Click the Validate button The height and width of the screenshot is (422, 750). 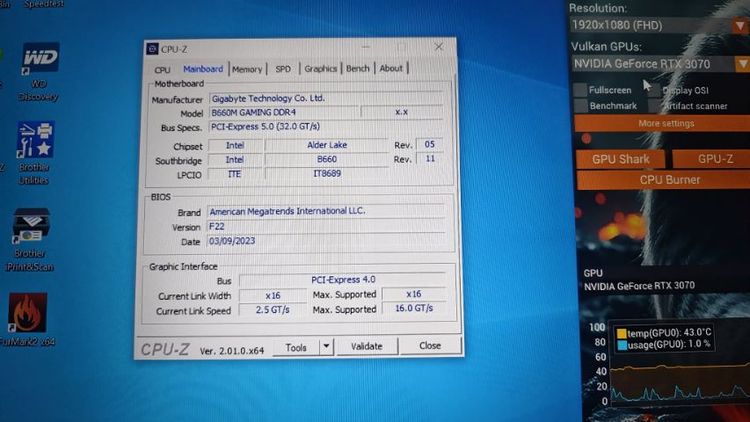(x=366, y=346)
